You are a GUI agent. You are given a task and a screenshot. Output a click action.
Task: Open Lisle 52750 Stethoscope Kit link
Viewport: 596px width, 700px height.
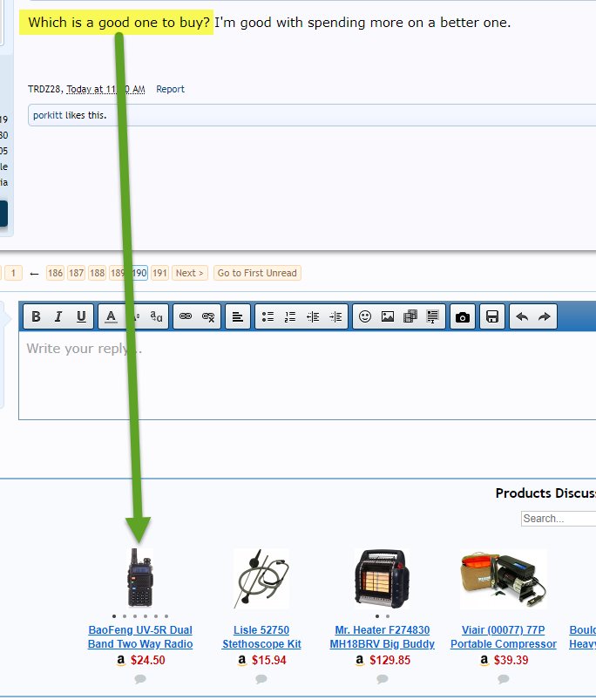261,636
